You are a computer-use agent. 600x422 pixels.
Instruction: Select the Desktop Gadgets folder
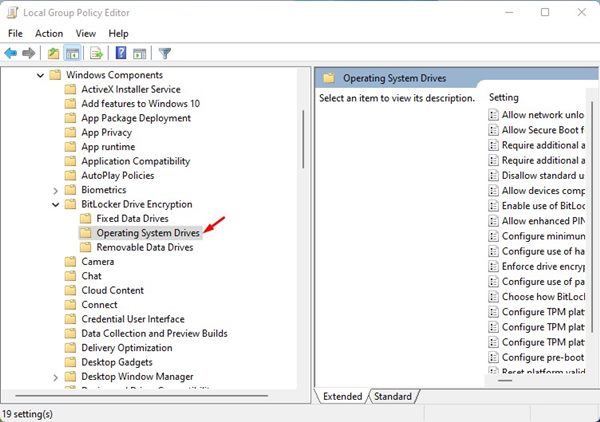(x=117, y=362)
